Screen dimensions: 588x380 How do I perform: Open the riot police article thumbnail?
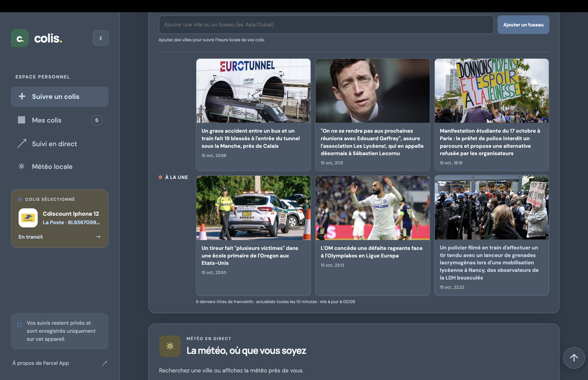(x=492, y=207)
